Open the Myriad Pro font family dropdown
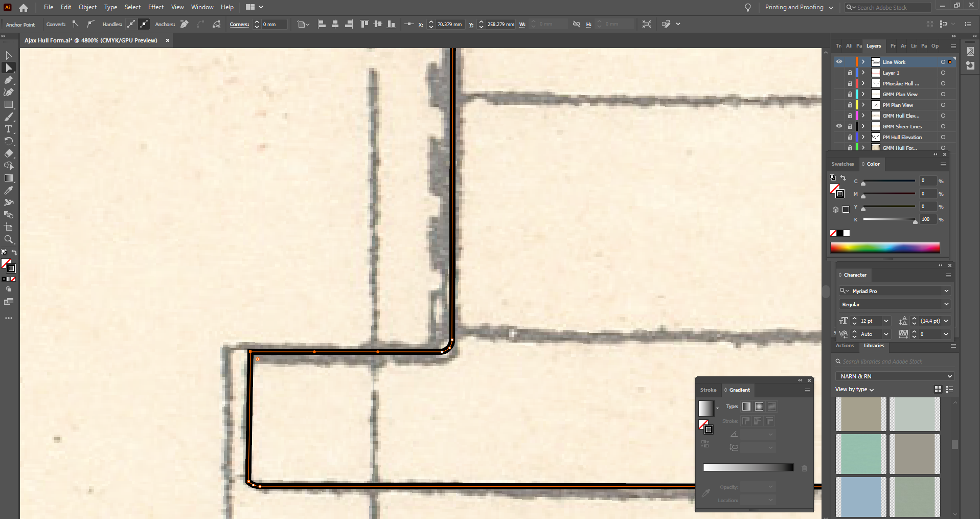 click(946, 291)
